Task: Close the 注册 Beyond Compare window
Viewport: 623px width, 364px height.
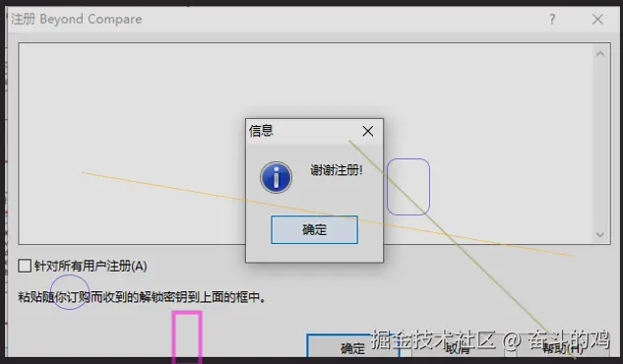Action: click(x=597, y=19)
